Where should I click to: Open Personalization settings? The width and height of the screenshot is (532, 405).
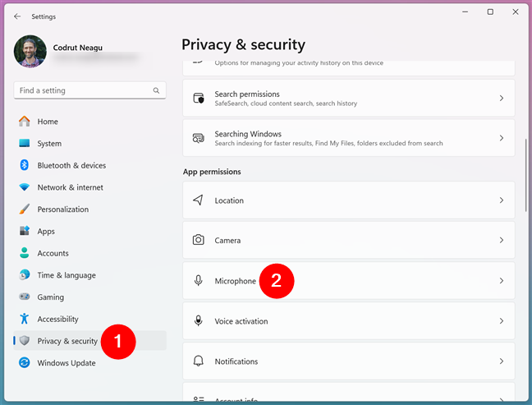pos(90,209)
